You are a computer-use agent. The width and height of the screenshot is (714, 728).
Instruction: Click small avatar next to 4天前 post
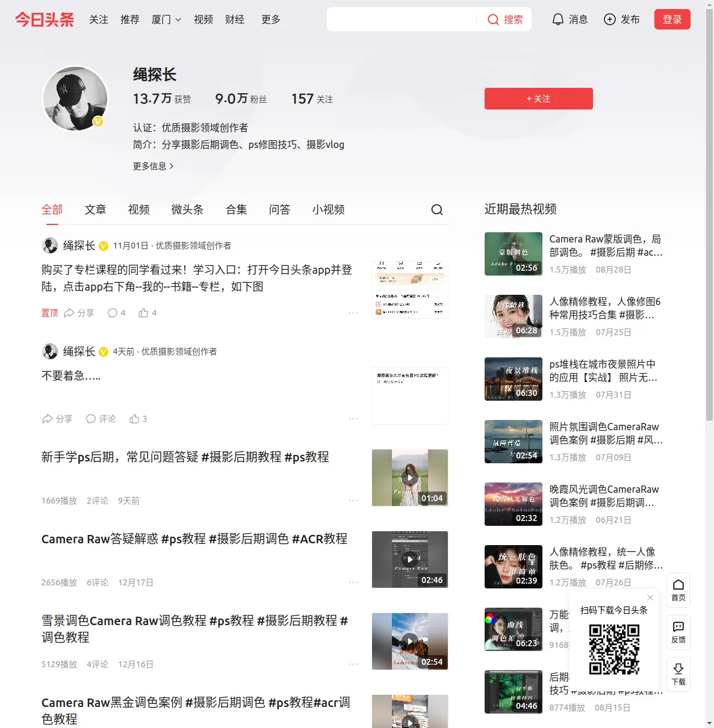(x=50, y=351)
